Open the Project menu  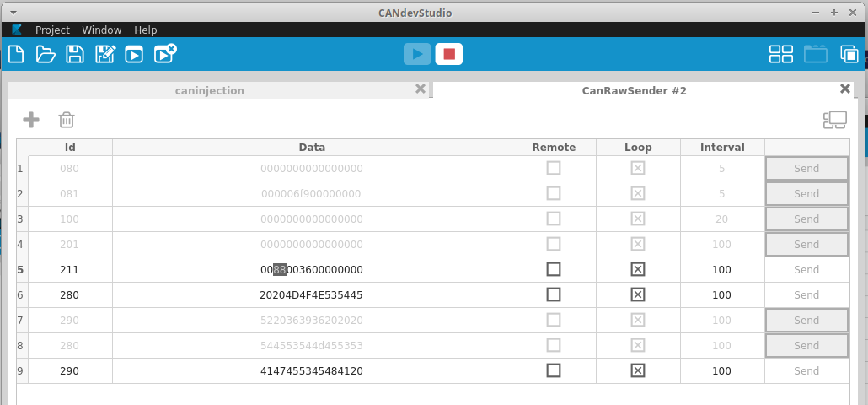click(x=52, y=30)
